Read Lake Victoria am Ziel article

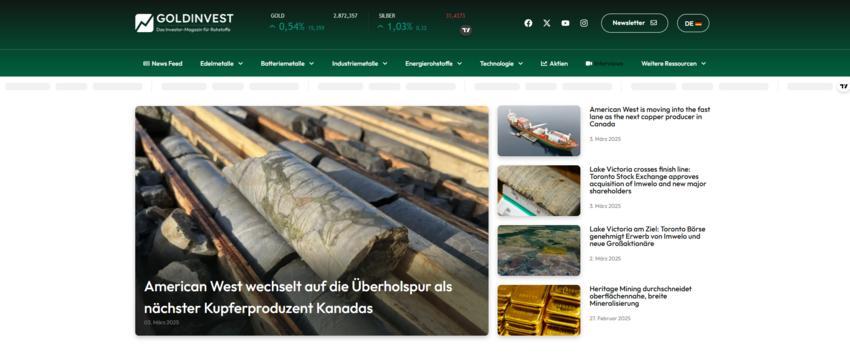coord(647,236)
